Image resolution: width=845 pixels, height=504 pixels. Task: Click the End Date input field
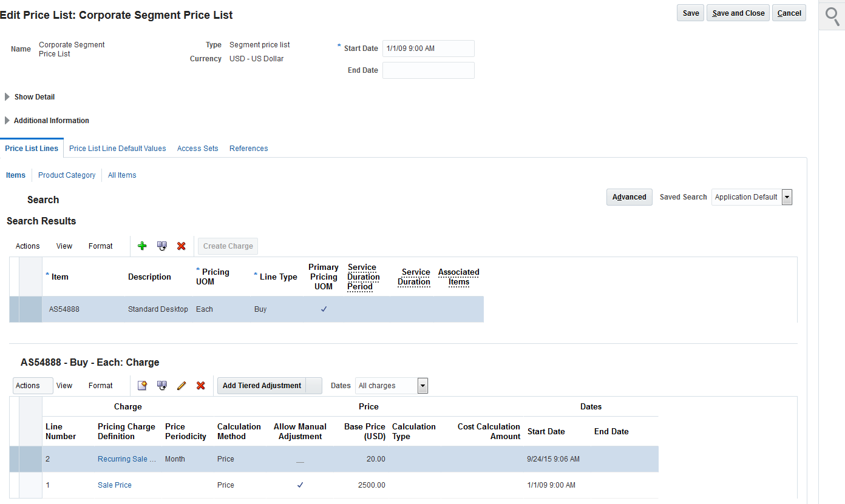point(428,70)
